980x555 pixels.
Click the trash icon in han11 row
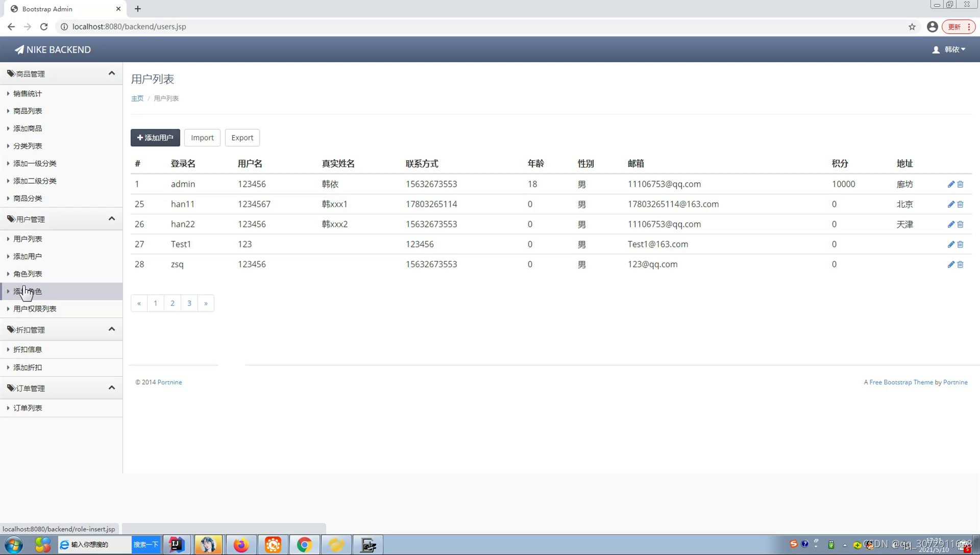coord(960,204)
